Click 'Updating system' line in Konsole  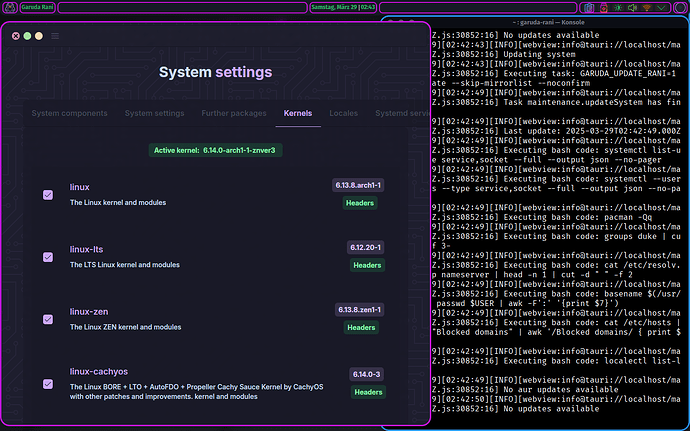pyautogui.click(x=539, y=55)
